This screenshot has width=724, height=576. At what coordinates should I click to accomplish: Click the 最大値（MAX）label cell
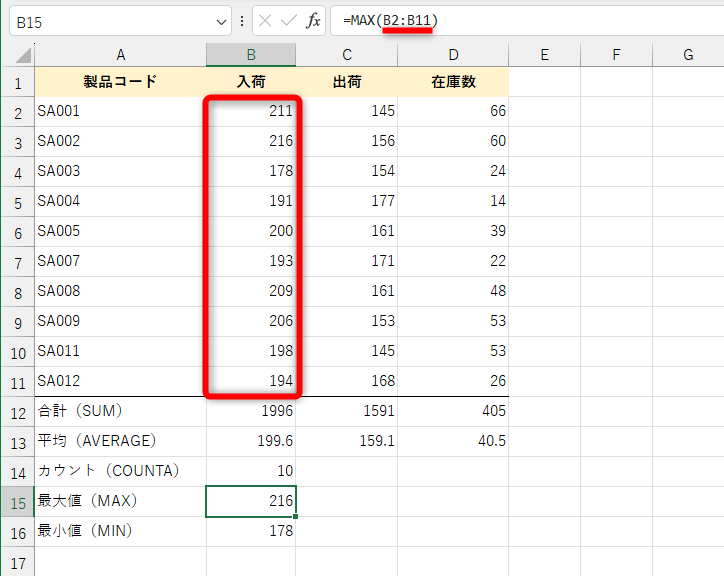pyautogui.click(x=121, y=501)
